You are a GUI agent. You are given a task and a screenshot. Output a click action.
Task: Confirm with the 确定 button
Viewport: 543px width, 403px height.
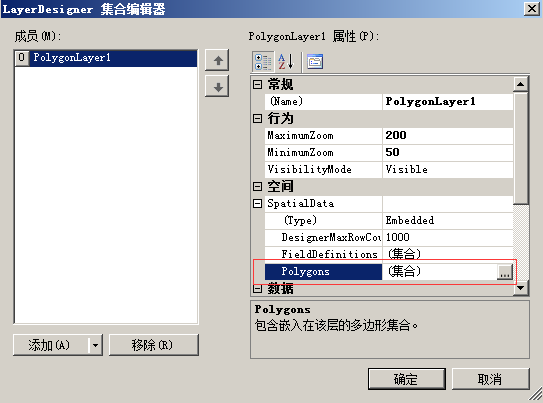click(407, 379)
